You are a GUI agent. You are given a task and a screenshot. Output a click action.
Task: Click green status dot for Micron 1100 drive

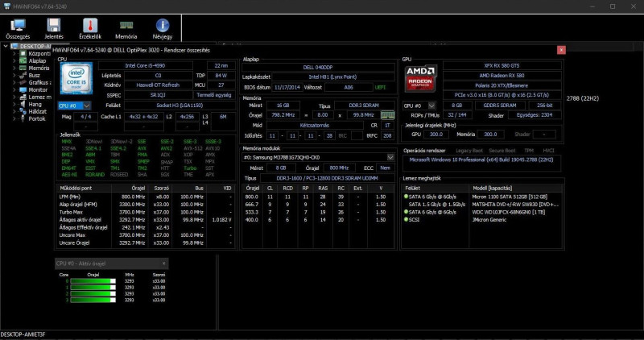(x=406, y=197)
